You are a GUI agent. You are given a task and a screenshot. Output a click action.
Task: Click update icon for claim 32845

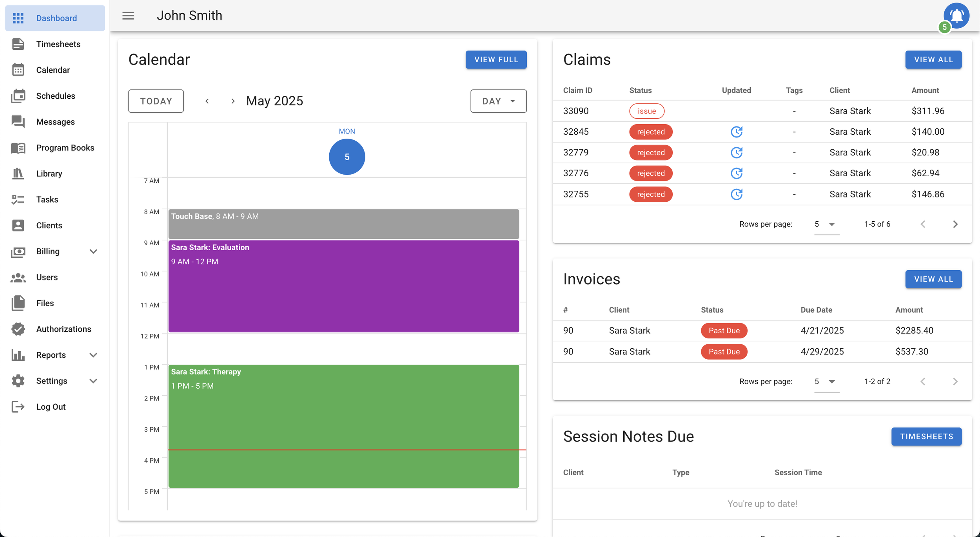tap(736, 132)
